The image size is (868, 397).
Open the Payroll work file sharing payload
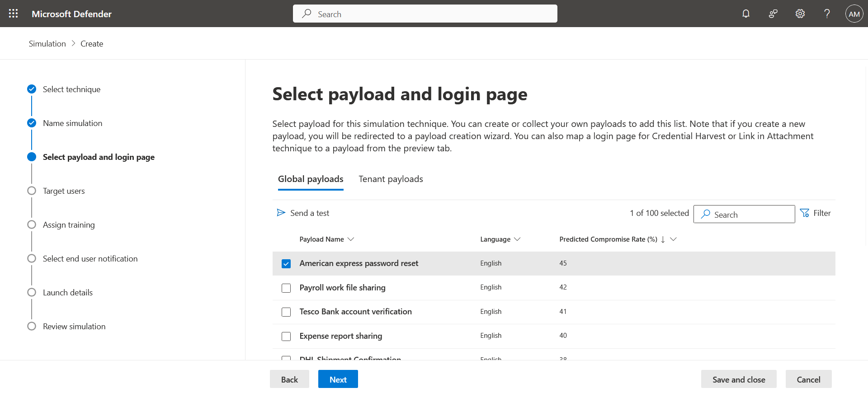click(343, 288)
